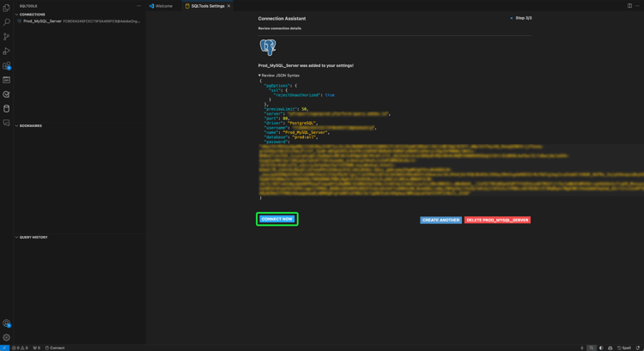
Task: Select Prod_MySQL_Server connection in sidebar
Action: pos(79,21)
